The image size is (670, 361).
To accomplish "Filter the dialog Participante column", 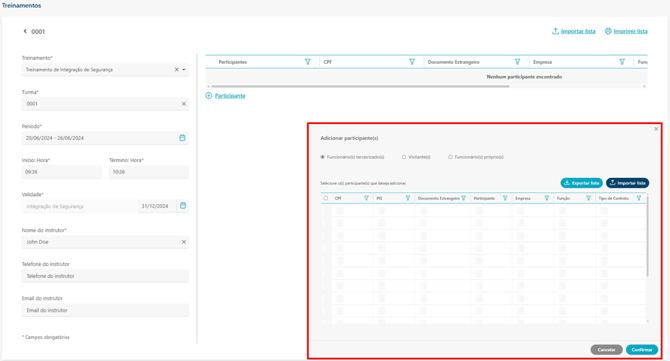I will pyautogui.click(x=505, y=198).
